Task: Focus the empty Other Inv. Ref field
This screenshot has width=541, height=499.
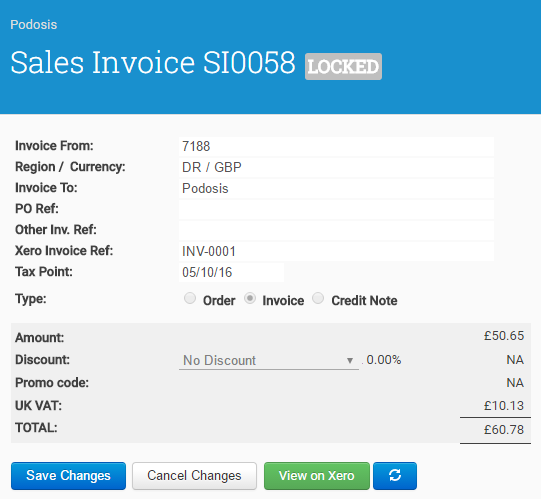Action: (336, 231)
